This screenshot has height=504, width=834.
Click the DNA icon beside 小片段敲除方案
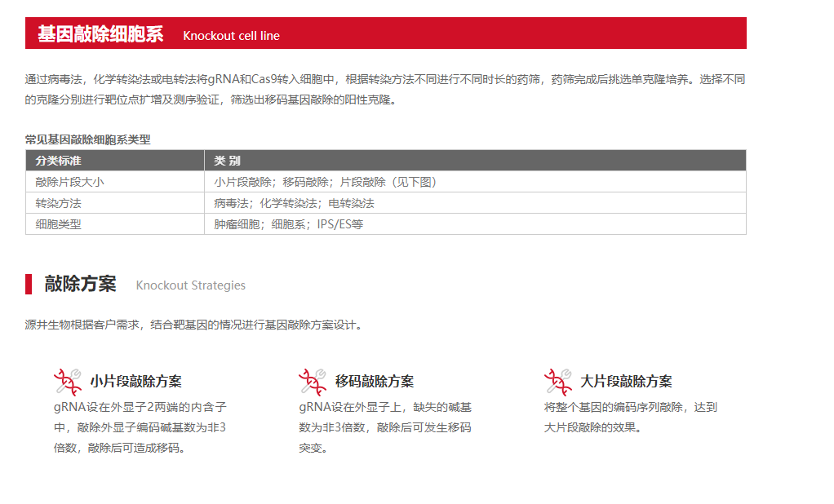tap(68, 381)
